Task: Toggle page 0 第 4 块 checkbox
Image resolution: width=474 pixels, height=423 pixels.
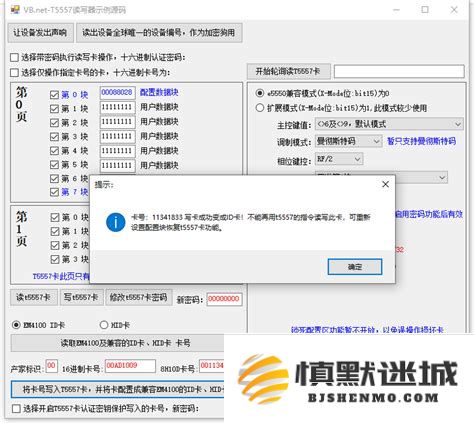Action: click(54, 151)
